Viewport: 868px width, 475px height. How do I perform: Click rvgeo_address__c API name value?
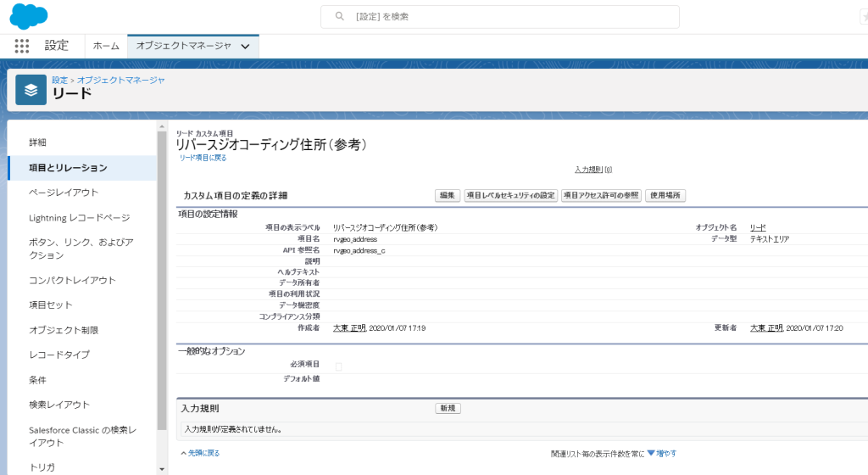(x=359, y=251)
